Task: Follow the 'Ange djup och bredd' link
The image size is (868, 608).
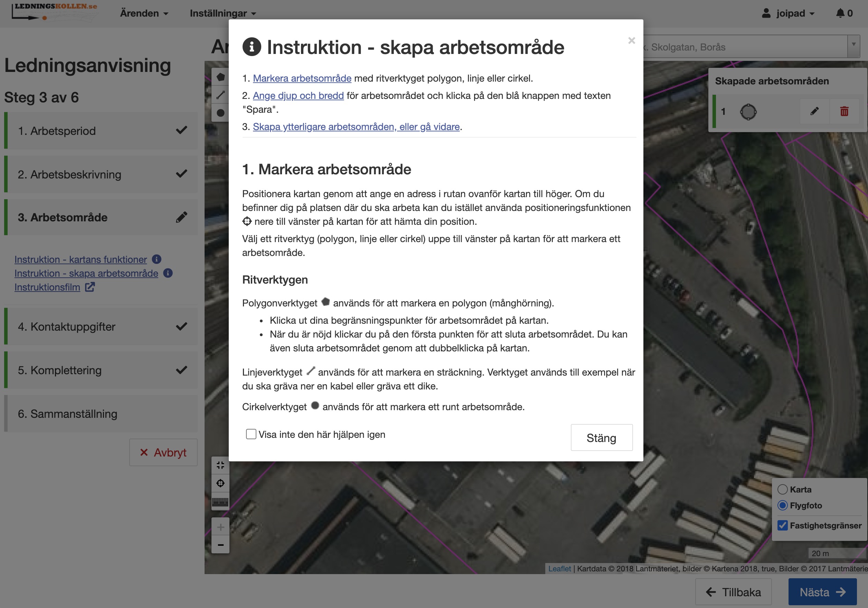Action: pos(298,96)
